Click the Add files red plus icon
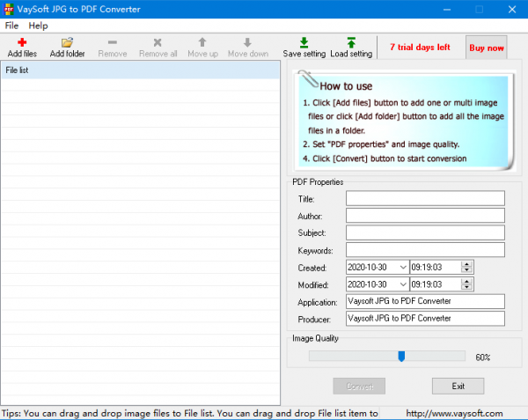Screen dimensions: 528x420 point(22,42)
